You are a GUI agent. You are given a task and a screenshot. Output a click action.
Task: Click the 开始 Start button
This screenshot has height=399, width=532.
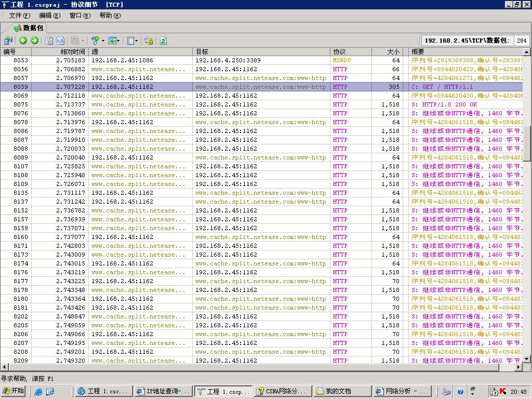[14, 391]
